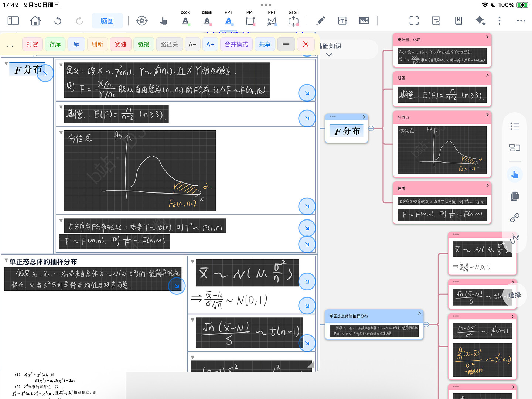Image resolution: width=532 pixels, height=399 pixels.
Task: Jump via blue arrow beside 期望 E(F) row
Action: (x=307, y=119)
